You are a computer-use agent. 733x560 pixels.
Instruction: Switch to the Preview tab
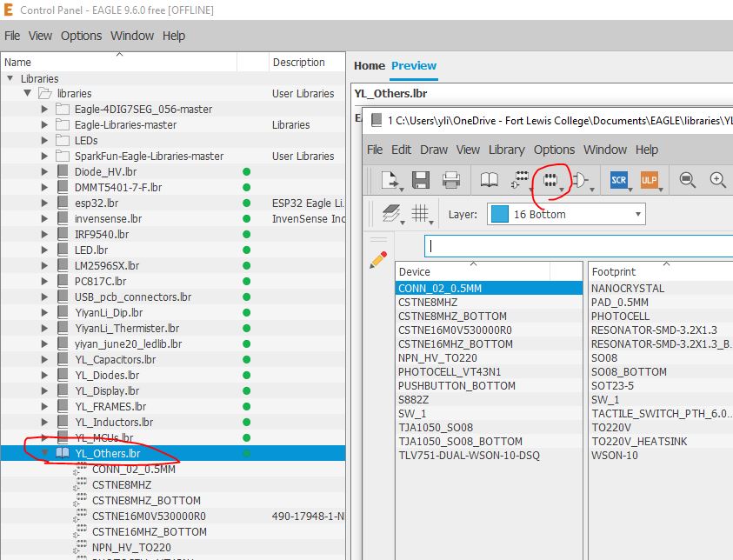(414, 65)
